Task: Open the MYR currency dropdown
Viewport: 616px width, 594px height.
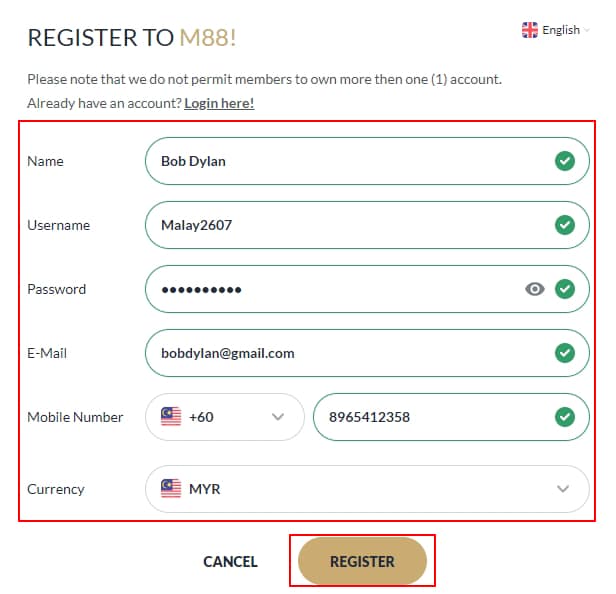Action: click(x=563, y=489)
